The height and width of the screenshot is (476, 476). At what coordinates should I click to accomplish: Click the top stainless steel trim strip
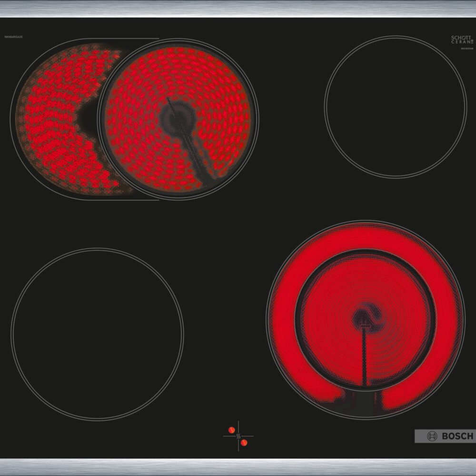[238, 9]
